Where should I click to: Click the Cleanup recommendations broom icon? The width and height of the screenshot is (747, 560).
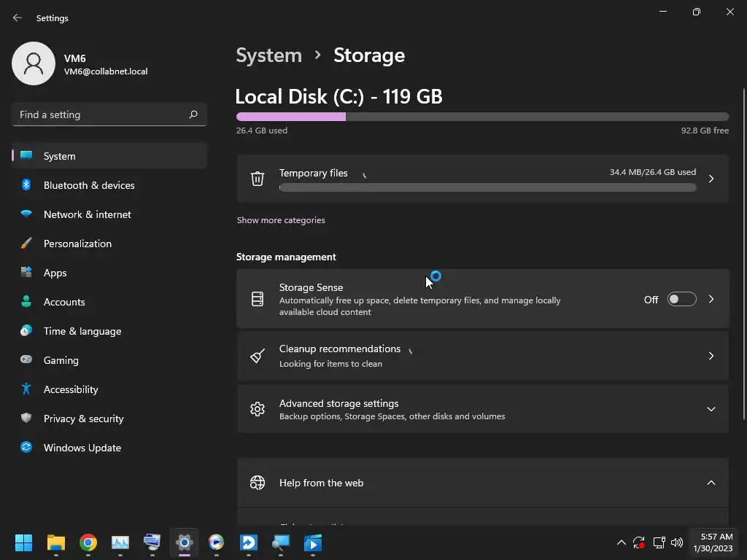258,356
